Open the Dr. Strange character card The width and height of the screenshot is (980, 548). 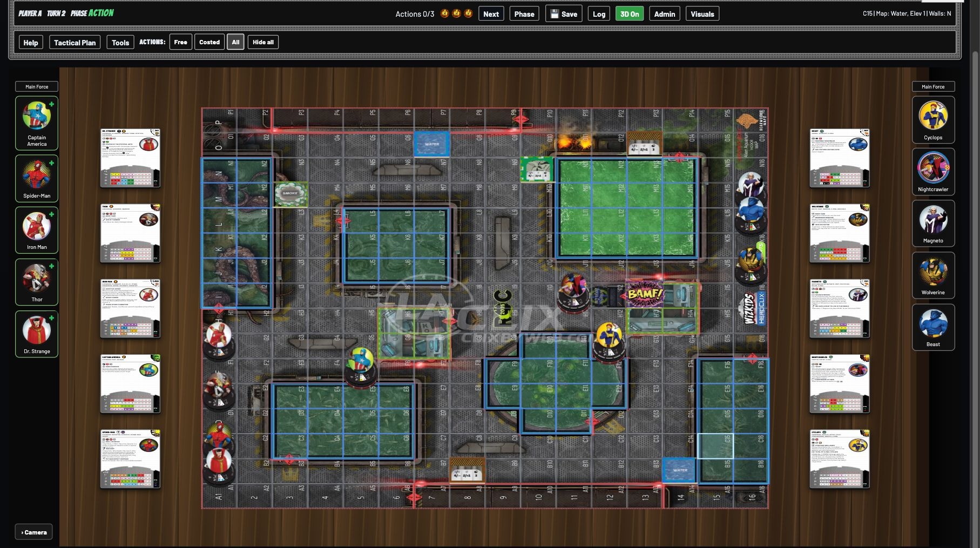pyautogui.click(x=131, y=158)
